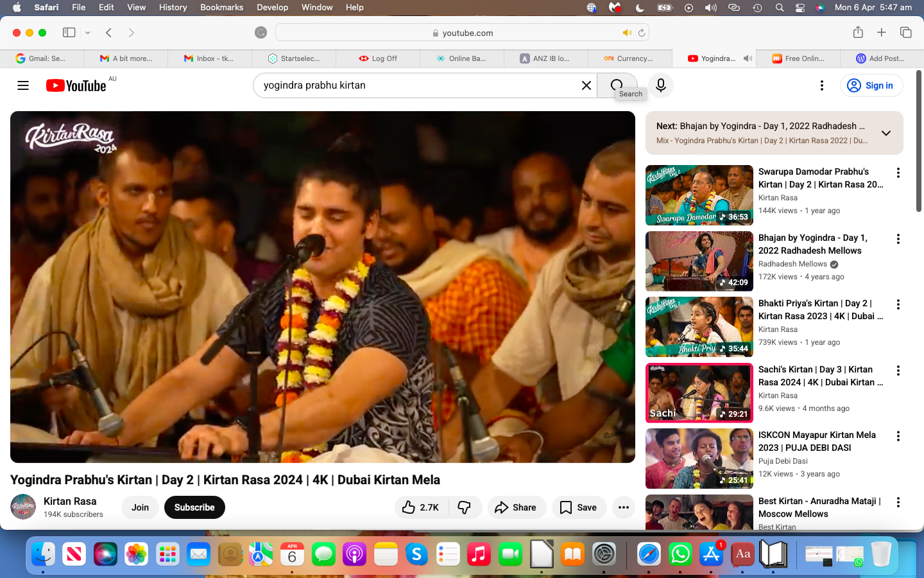924x578 pixels.
Task: Open Safari share icon in toolbar
Action: click(858, 33)
